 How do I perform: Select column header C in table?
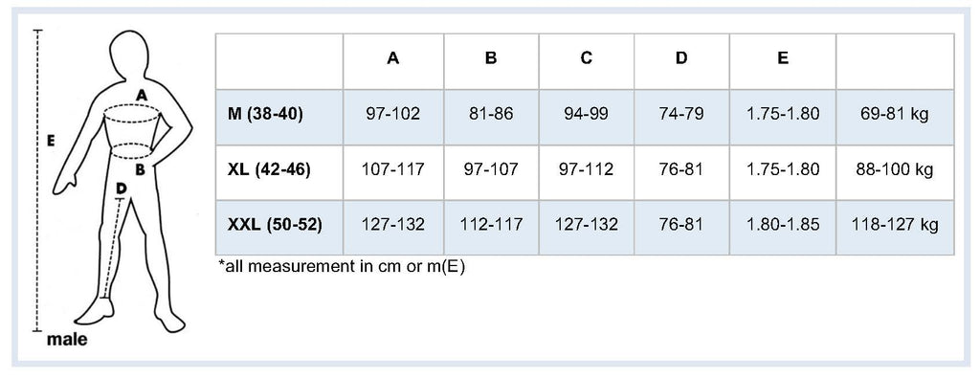tap(587, 58)
